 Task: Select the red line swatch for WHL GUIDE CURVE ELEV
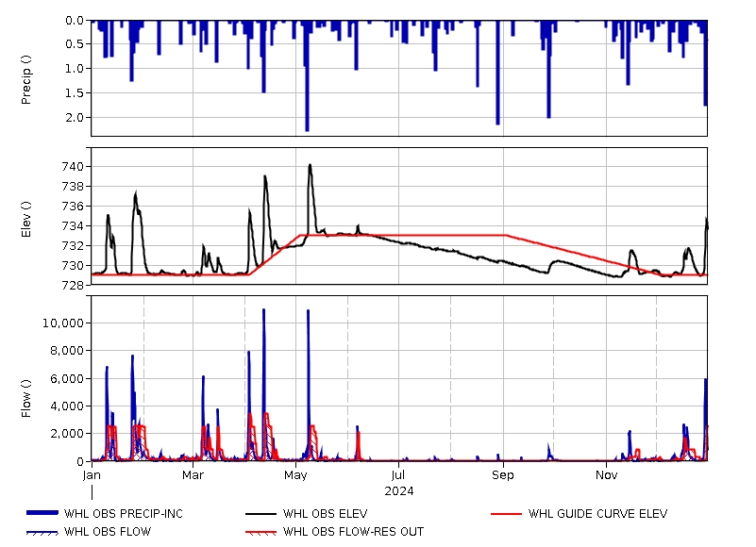[506, 514]
